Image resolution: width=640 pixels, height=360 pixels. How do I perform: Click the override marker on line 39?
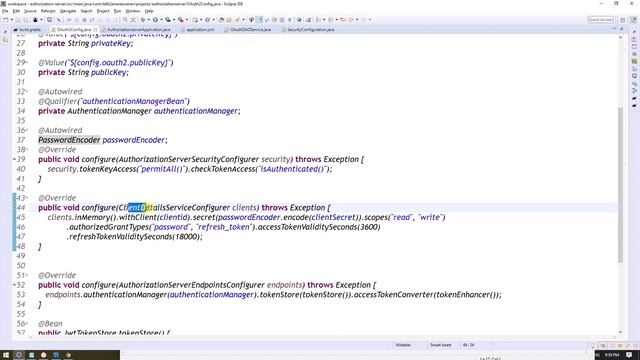pos(14,159)
